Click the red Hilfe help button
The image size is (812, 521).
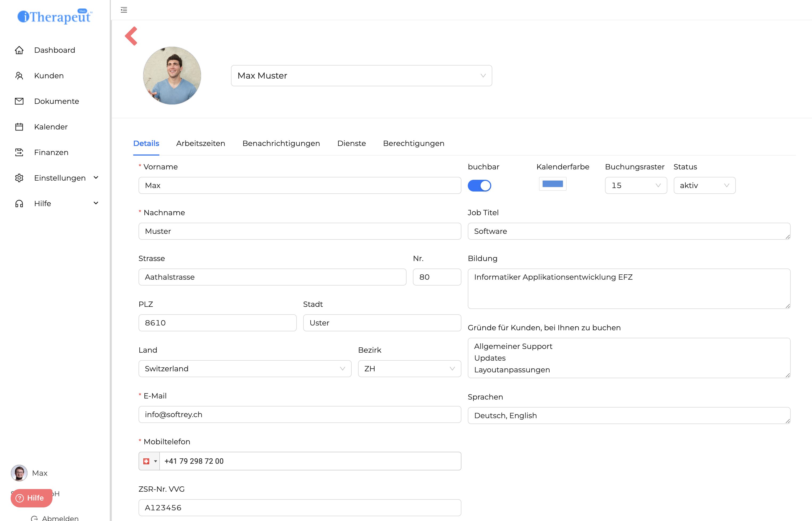click(x=31, y=498)
